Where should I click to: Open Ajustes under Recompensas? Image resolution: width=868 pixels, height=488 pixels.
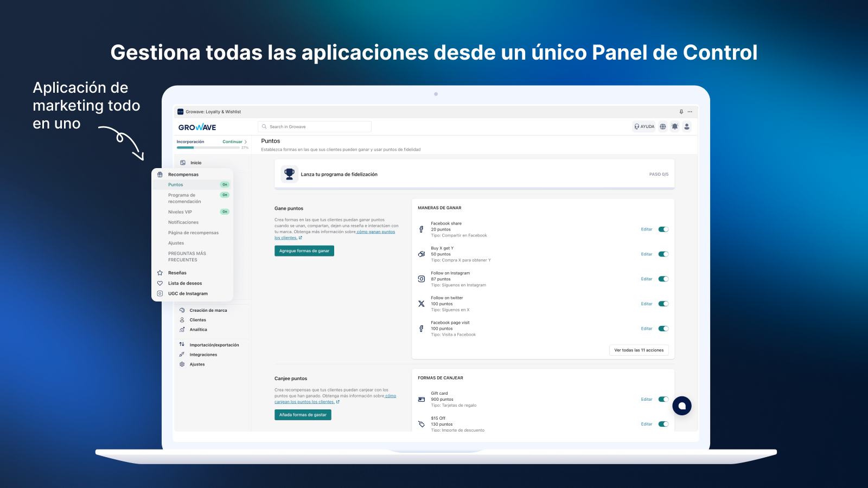click(176, 243)
